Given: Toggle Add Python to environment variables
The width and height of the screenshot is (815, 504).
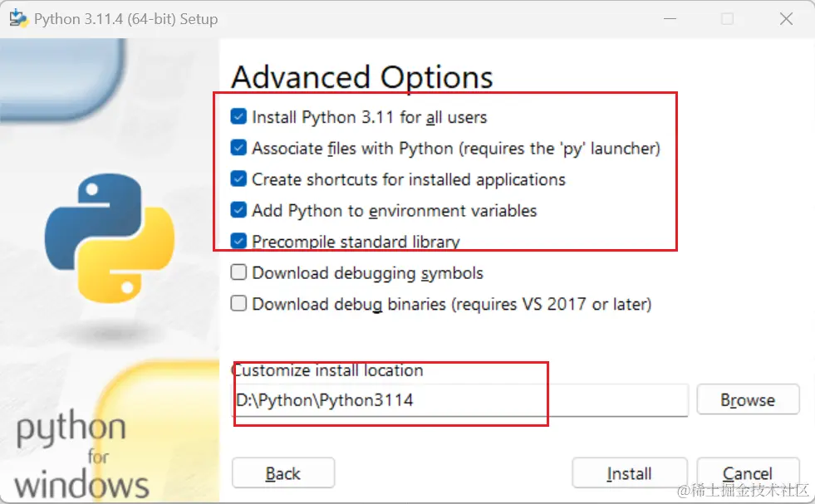Looking at the screenshot, I should 238,210.
